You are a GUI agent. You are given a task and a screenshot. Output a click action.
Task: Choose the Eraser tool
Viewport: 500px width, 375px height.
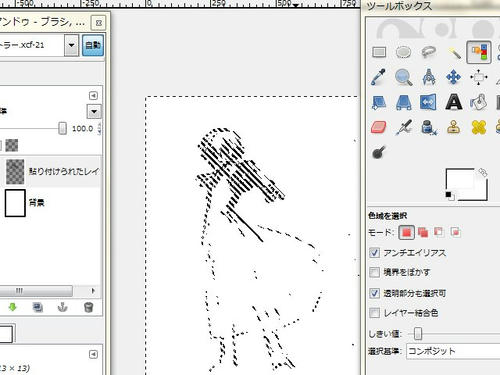[x=379, y=127]
